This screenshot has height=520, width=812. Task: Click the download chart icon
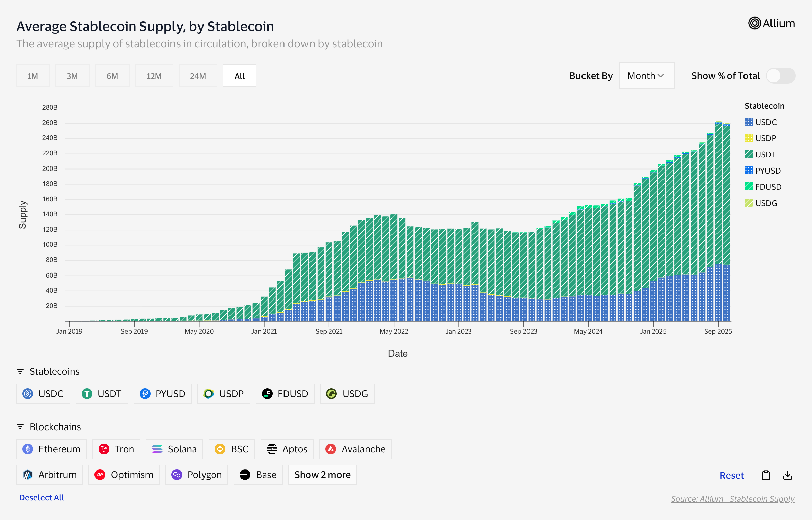[x=787, y=475]
